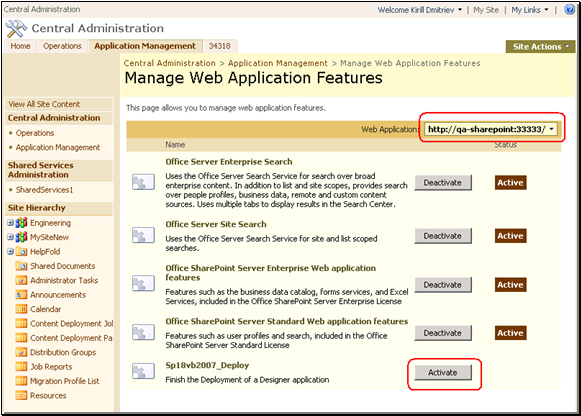Click the Content Deployment Paths list icon

pyautogui.click(x=21, y=338)
